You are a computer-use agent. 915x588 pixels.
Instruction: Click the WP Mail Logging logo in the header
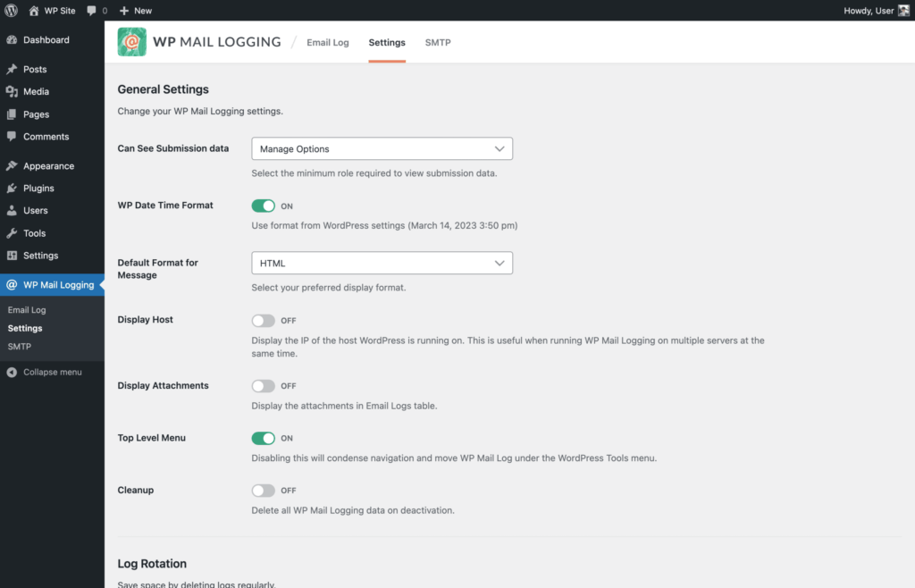point(131,42)
